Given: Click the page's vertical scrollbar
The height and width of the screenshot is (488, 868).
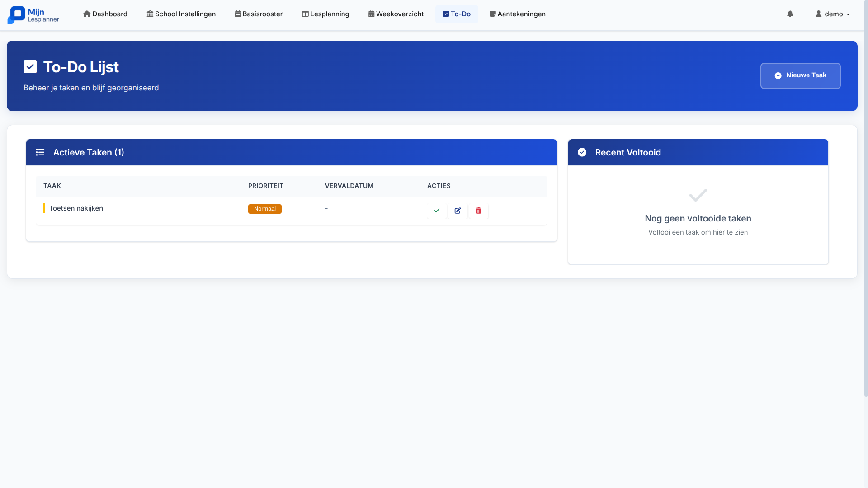Looking at the screenshot, I should tap(866, 199).
